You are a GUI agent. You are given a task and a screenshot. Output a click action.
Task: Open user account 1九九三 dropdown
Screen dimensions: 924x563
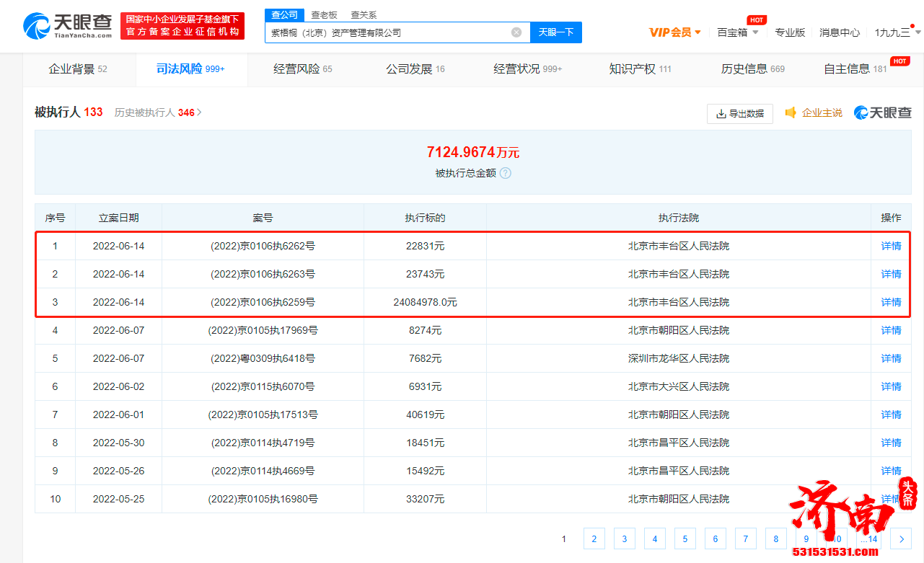coord(897,32)
